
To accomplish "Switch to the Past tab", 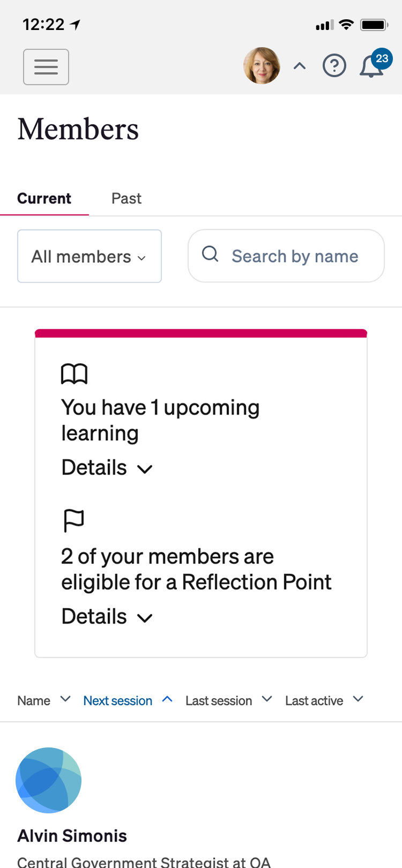I will tap(126, 198).
